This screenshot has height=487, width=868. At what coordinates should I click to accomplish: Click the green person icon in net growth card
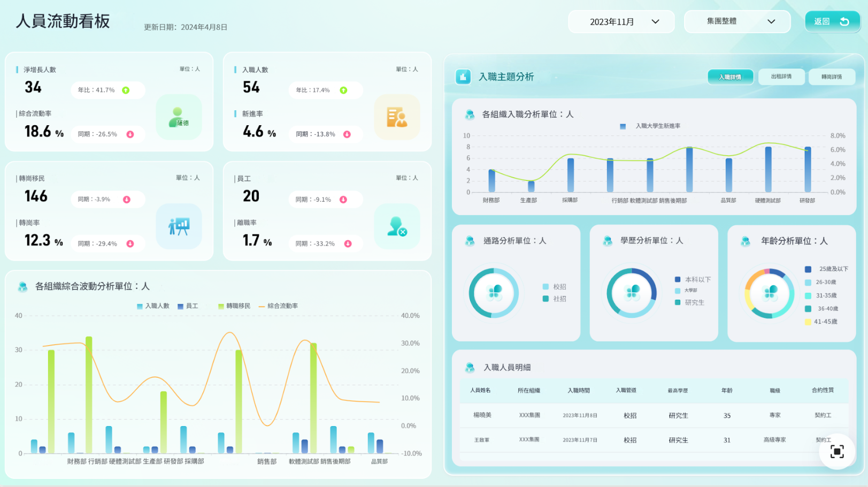pos(179,117)
